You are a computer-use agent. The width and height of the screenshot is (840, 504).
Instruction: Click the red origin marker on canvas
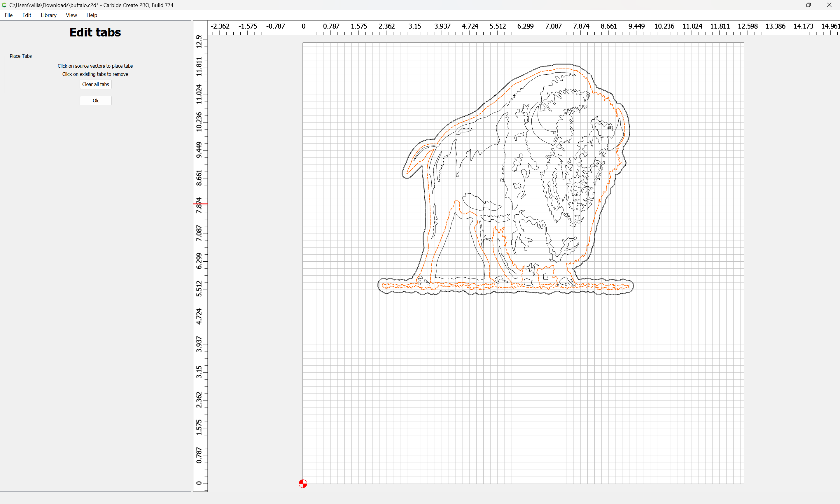(x=303, y=484)
